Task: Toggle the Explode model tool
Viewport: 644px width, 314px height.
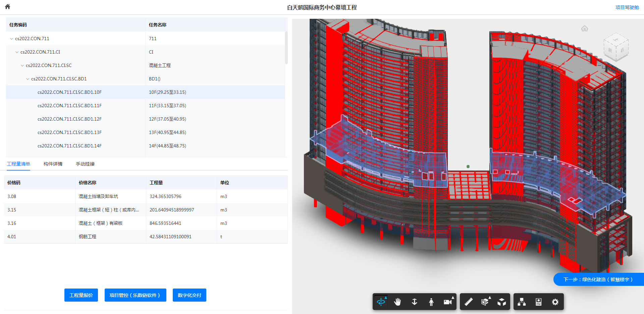Action: point(502,302)
